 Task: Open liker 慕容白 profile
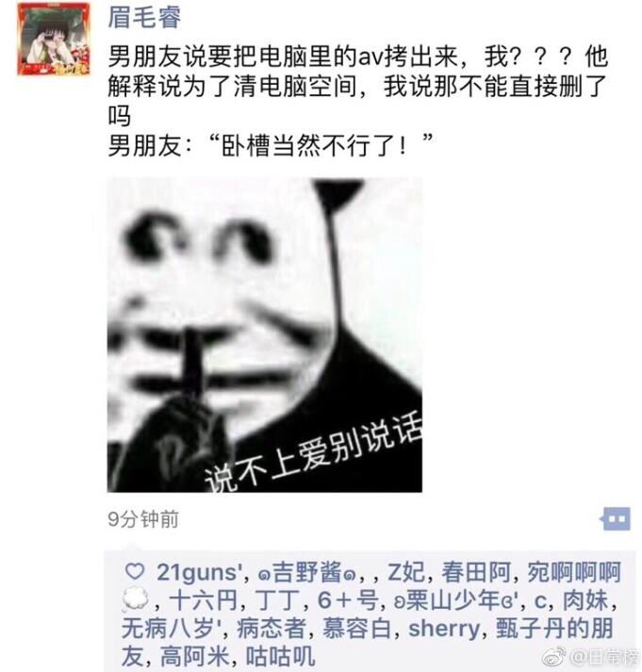pyautogui.click(x=356, y=629)
